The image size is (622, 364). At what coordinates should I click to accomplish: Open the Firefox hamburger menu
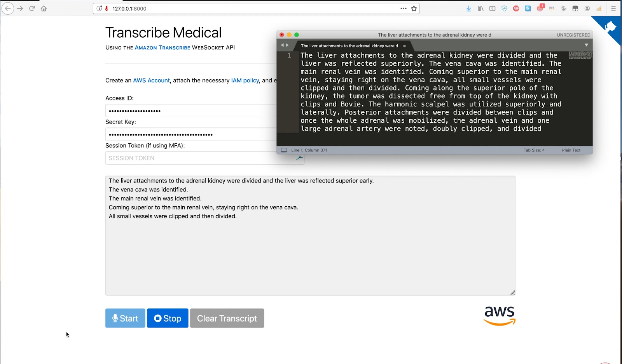613,8
